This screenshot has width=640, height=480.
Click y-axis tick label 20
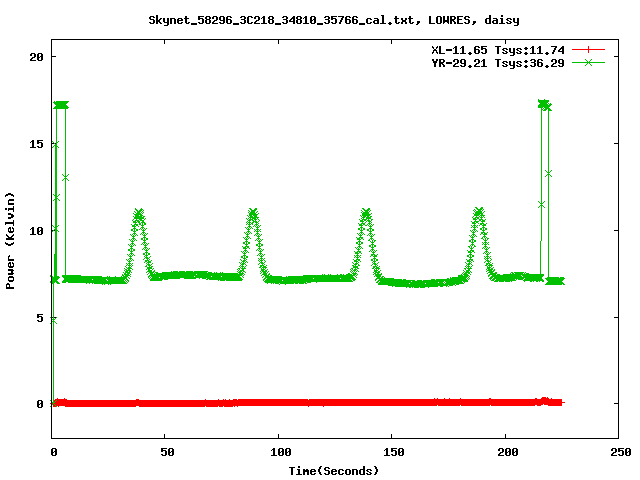coord(36,57)
